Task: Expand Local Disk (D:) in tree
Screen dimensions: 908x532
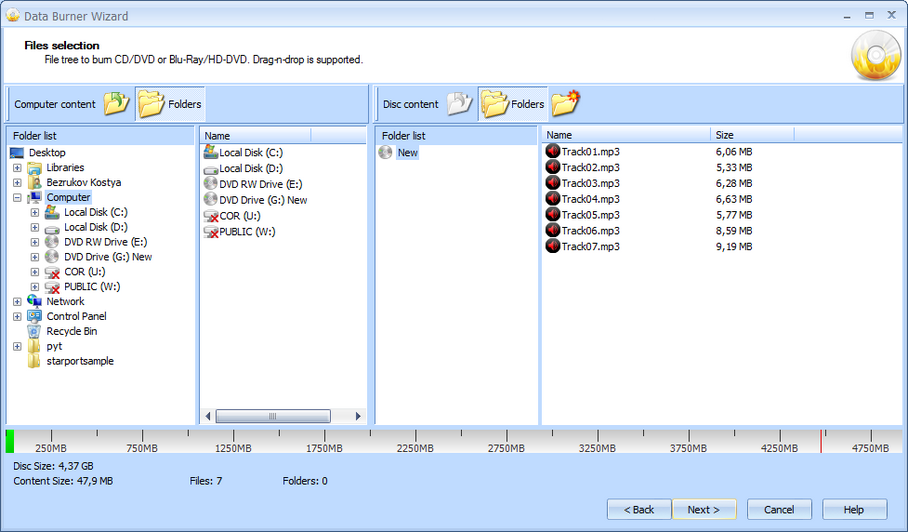Action: coord(35,228)
